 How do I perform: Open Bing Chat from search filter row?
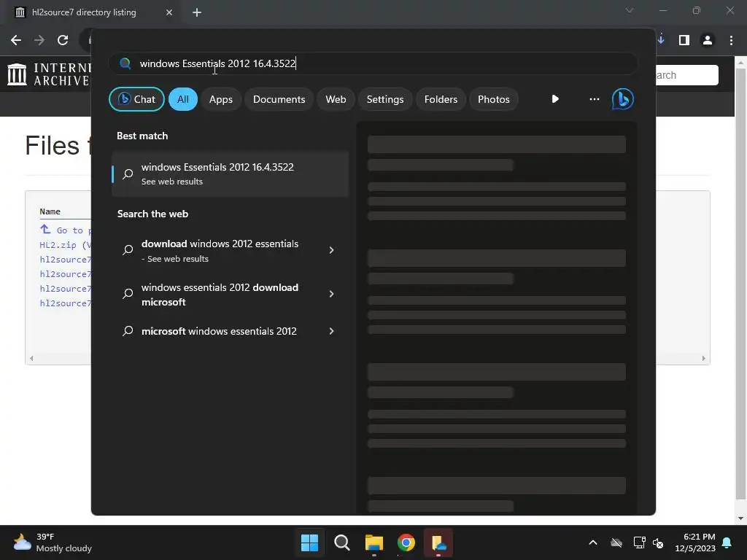(x=136, y=99)
